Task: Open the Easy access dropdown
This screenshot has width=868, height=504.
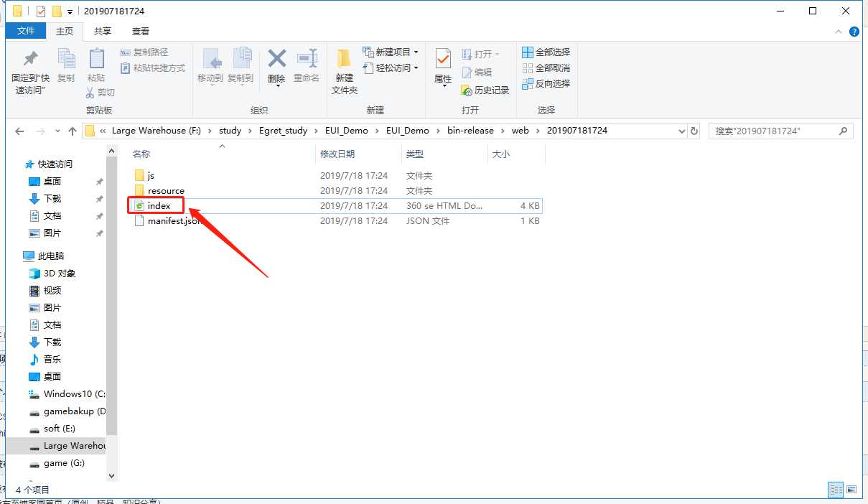Action: [391, 68]
